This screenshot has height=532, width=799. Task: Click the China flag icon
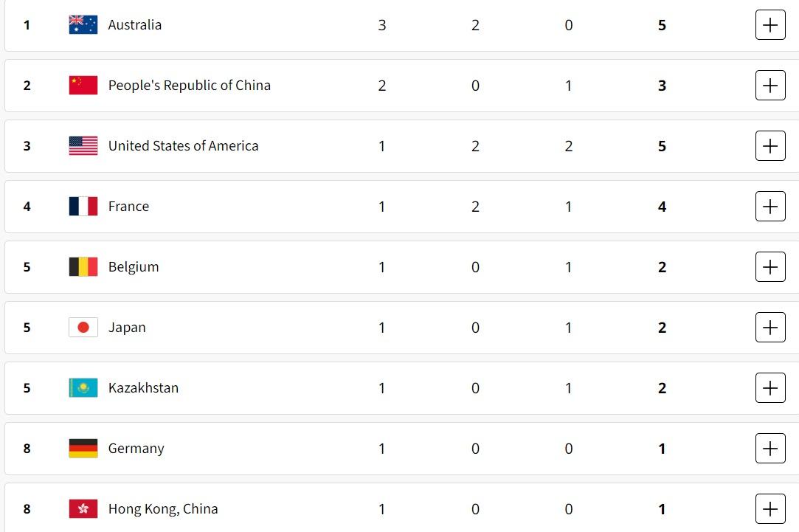(83, 86)
